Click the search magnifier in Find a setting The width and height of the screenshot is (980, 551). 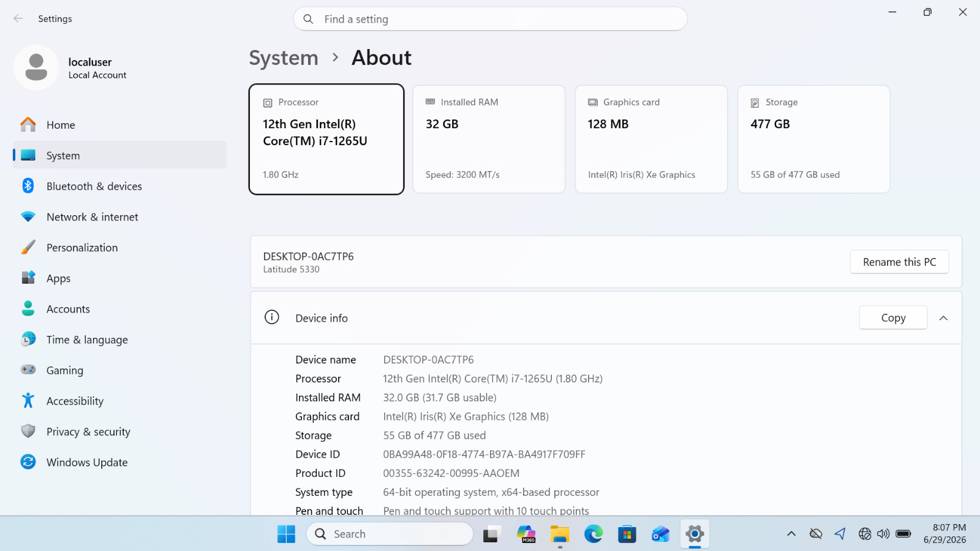click(x=308, y=19)
